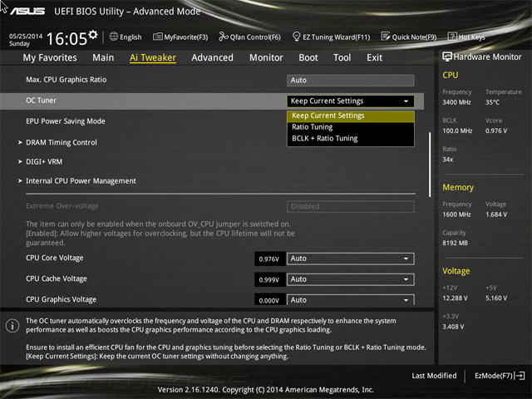Click the CPU Graphics Voltage label
532x399 pixels.
[x=61, y=299]
